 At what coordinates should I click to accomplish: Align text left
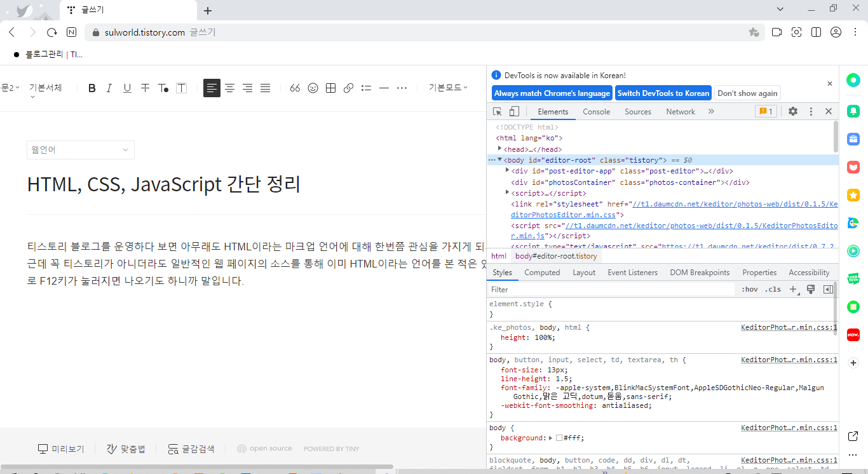[x=212, y=88]
